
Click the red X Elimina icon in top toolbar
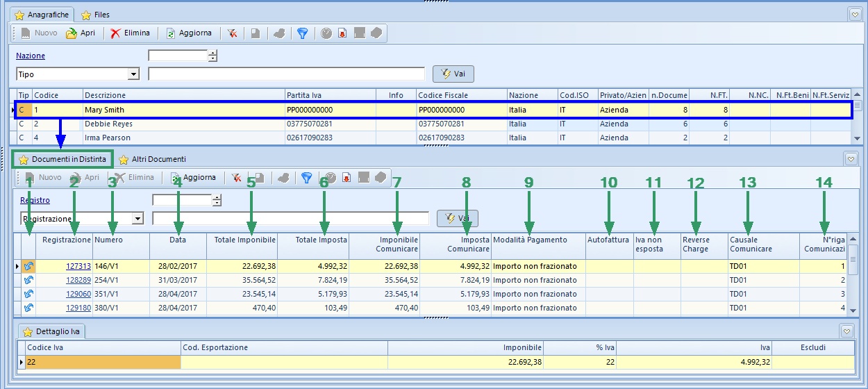tap(115, 33)
